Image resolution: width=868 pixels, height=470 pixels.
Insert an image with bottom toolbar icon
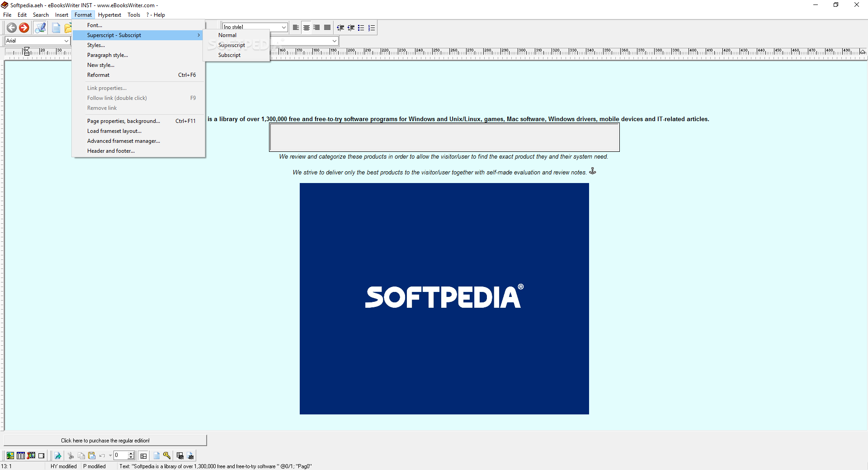(x=10, y=456)
